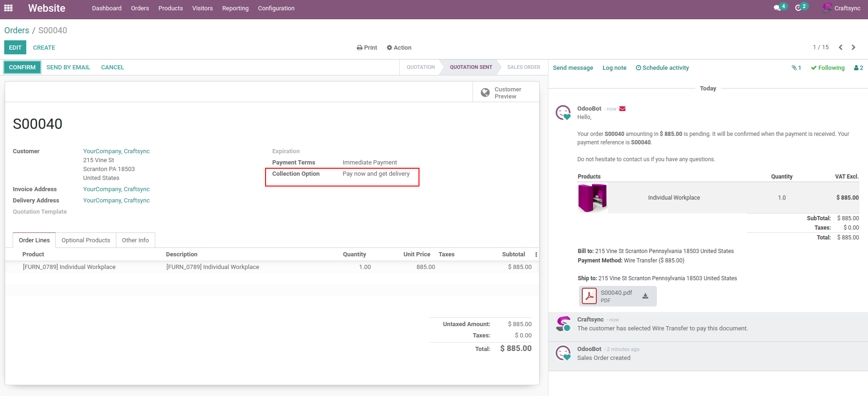The height and width of the screenshot is (396, 868).
Task: Open the Craftsync user menu
Action: click(x=842, y=8)
